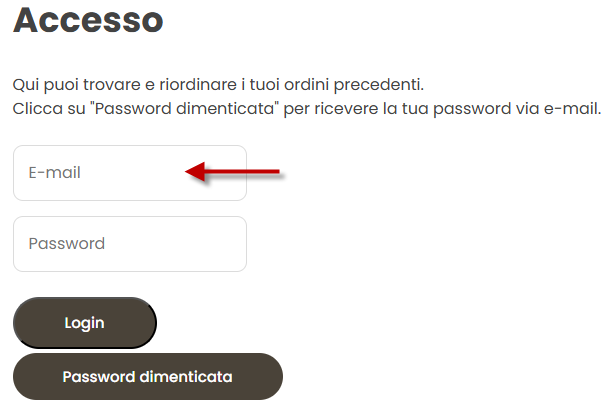
Task: Focus the Password input field
Action: pyautogui.click(x=130, y=244)
